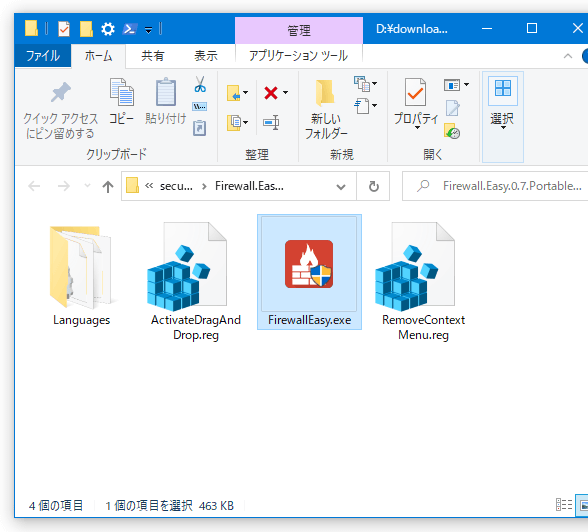The image size is (588, 532).
Task: Refresh the folder listing
Action: pos(374,186)
